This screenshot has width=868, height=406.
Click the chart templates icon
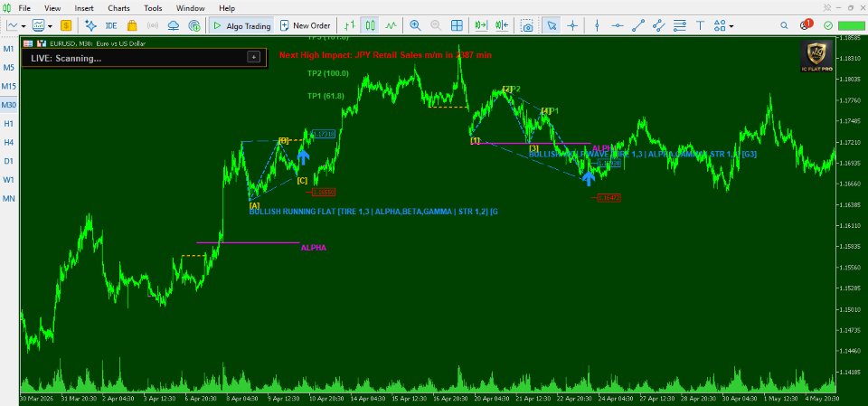point(39,25)
